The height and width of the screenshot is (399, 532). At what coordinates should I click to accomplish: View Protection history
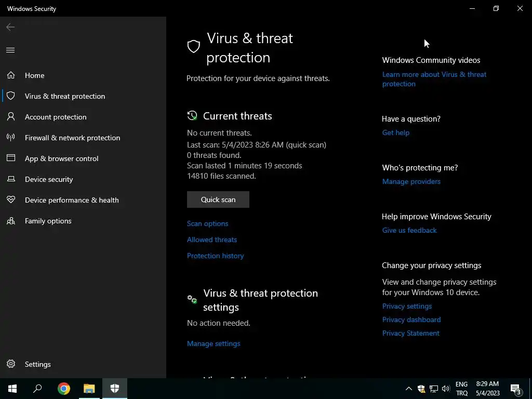tap(216, 256)
